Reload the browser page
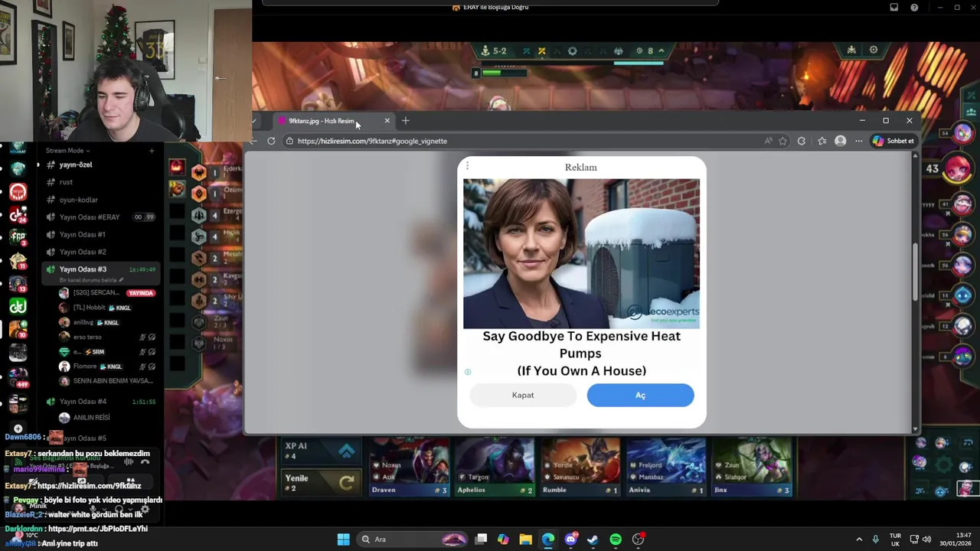Screen dimensions: 980x551 (271, 141)
